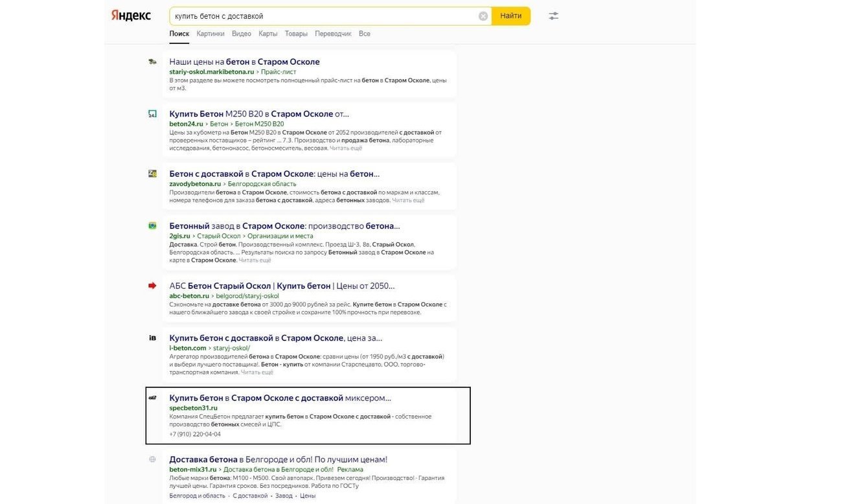Click the Яндекс logo

(131, 16)
